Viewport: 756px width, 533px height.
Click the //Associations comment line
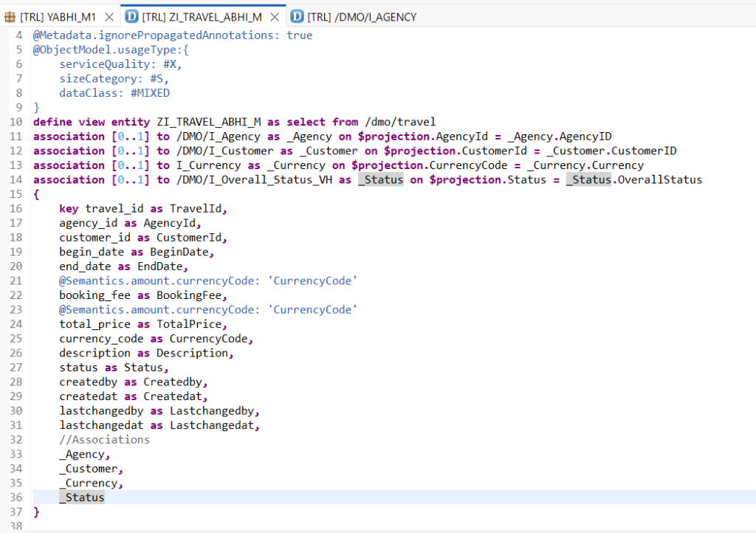(104, 440)
